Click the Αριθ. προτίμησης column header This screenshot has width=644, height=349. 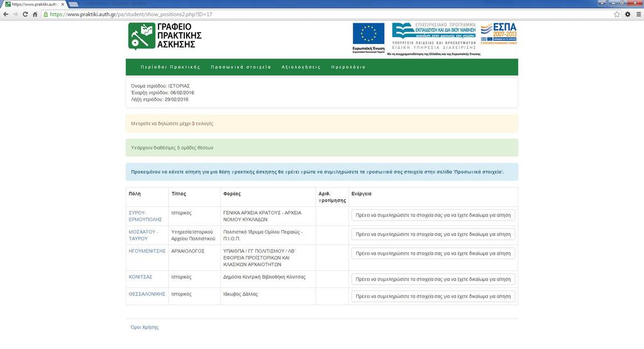pyautogui.click(x=332, y=197)
